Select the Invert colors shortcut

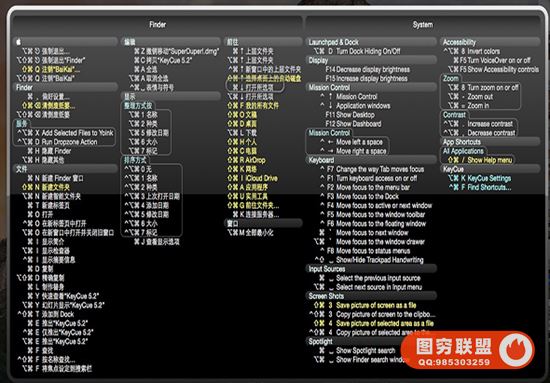coord(471,51)
